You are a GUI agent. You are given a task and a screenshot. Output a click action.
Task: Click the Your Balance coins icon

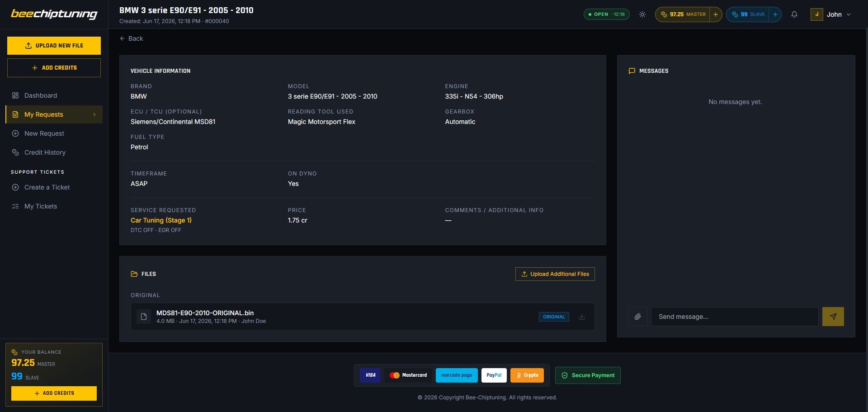coord(14,352)
